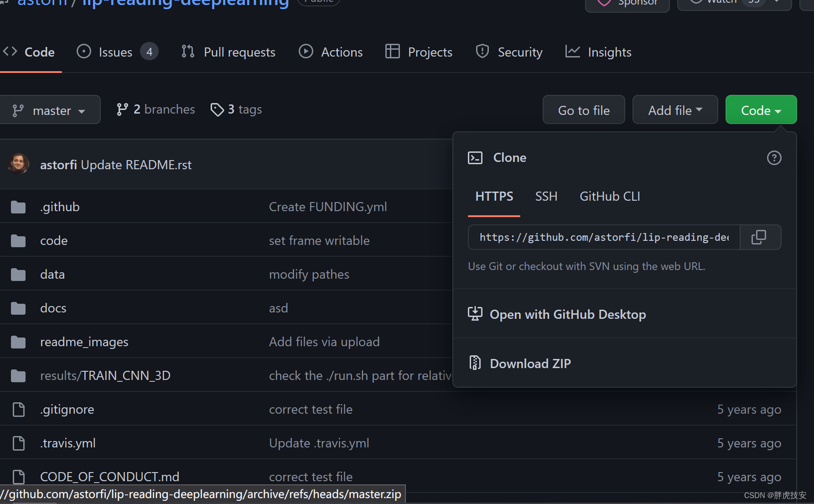The height and width of the screenshot is (504, 814).
Task: Open the Create FUNDING.yml commit message
Action: tap(328, 207)
